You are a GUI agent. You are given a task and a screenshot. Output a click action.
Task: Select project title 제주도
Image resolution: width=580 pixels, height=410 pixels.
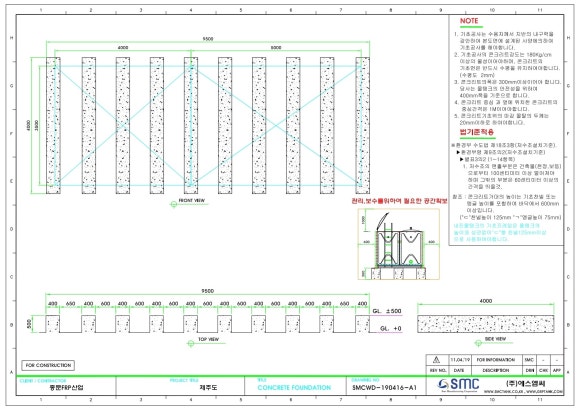coord(208,388)
